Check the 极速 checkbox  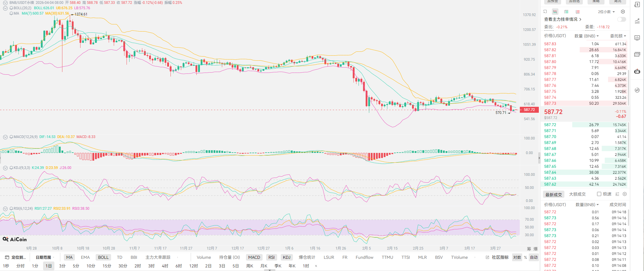599,194
